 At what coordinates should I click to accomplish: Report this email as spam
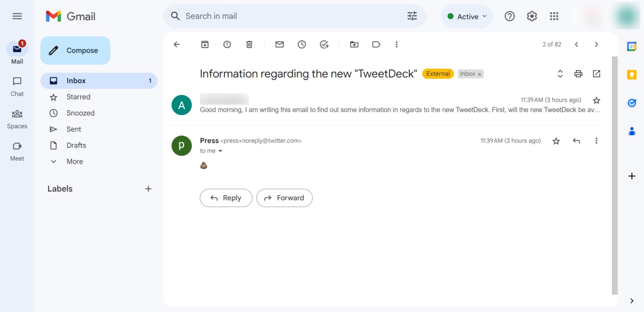[x=227, y=44]
